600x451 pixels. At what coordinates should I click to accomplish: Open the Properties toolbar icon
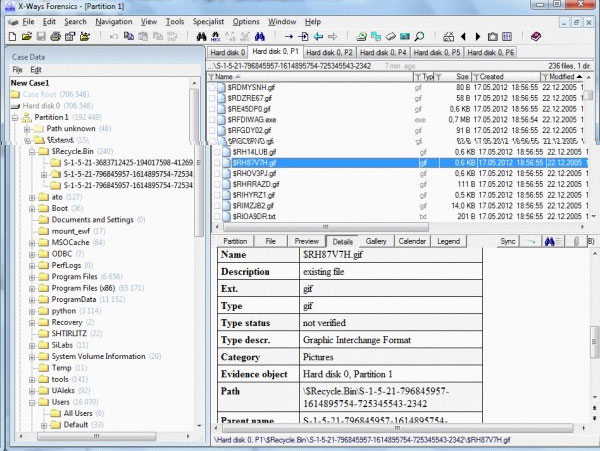[x=70, y=37]
